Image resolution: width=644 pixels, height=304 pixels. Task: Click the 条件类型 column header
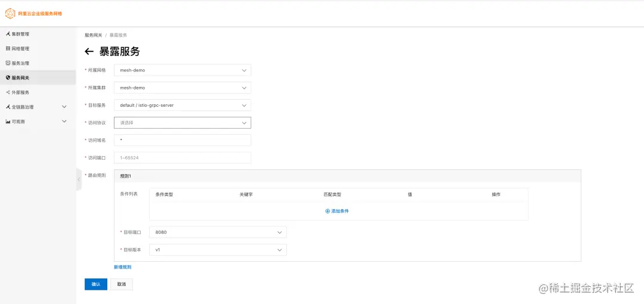coord(165,195)
